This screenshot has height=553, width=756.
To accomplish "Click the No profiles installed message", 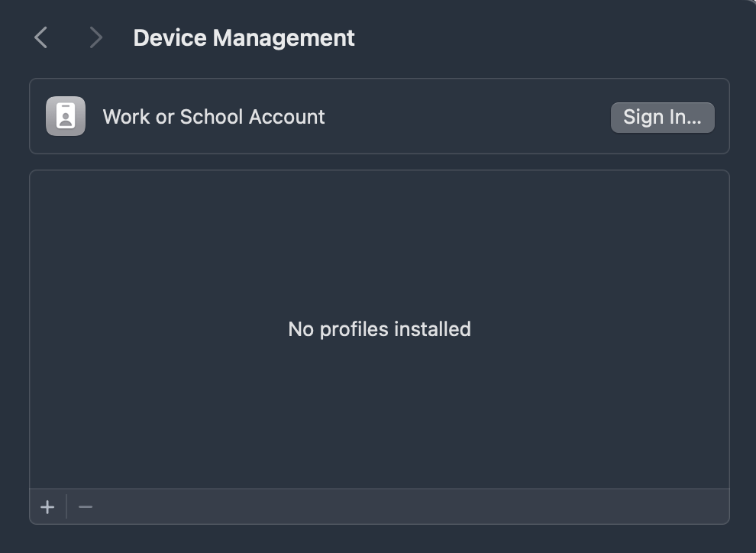I will [379, 329].
